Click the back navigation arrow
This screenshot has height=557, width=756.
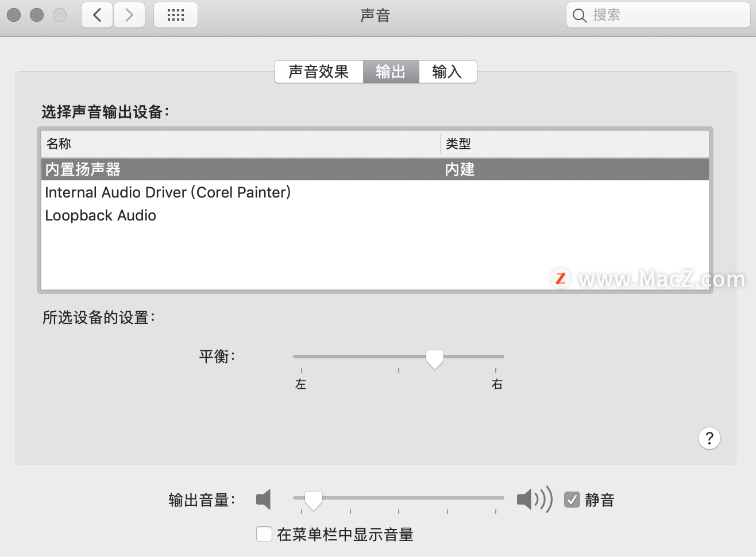97,15
